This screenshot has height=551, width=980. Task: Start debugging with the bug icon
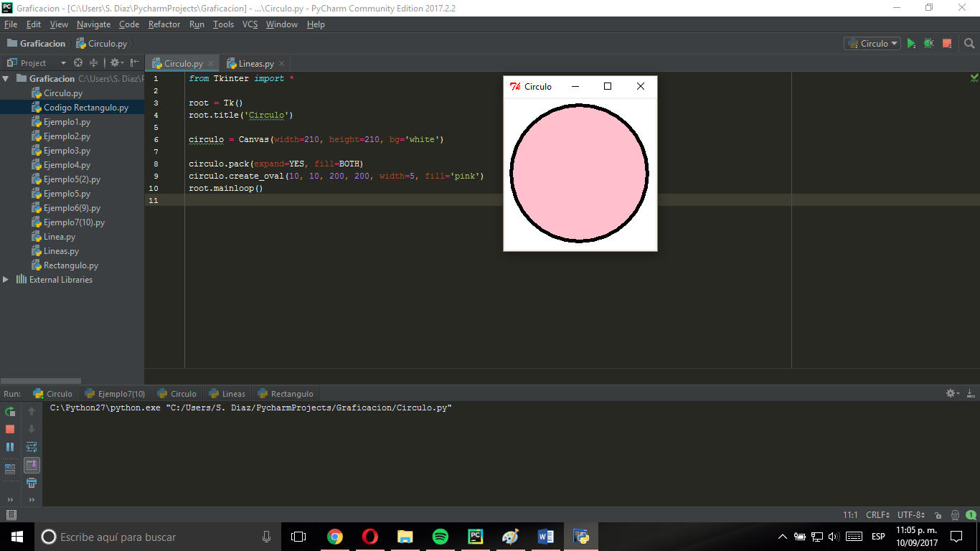928,43
